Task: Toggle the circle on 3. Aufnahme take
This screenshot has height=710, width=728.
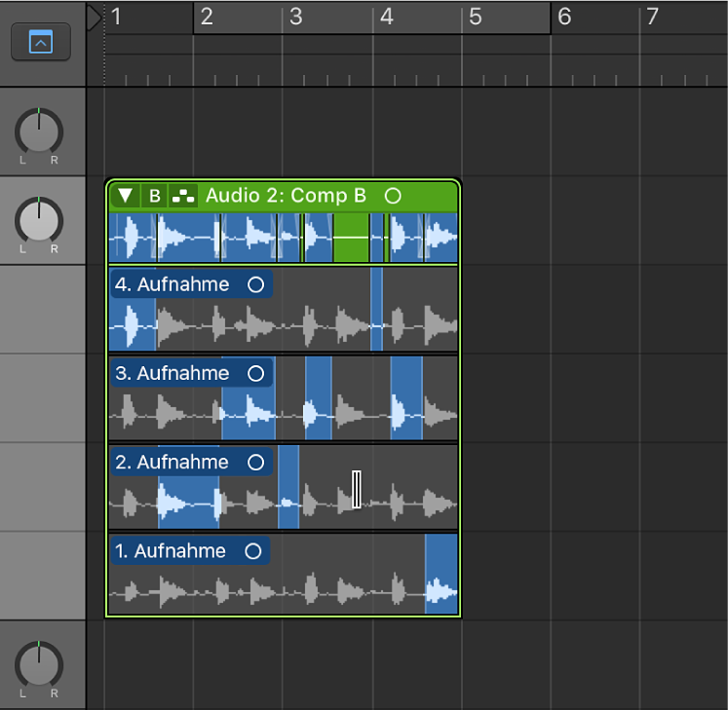Action: tap(255, 373)
